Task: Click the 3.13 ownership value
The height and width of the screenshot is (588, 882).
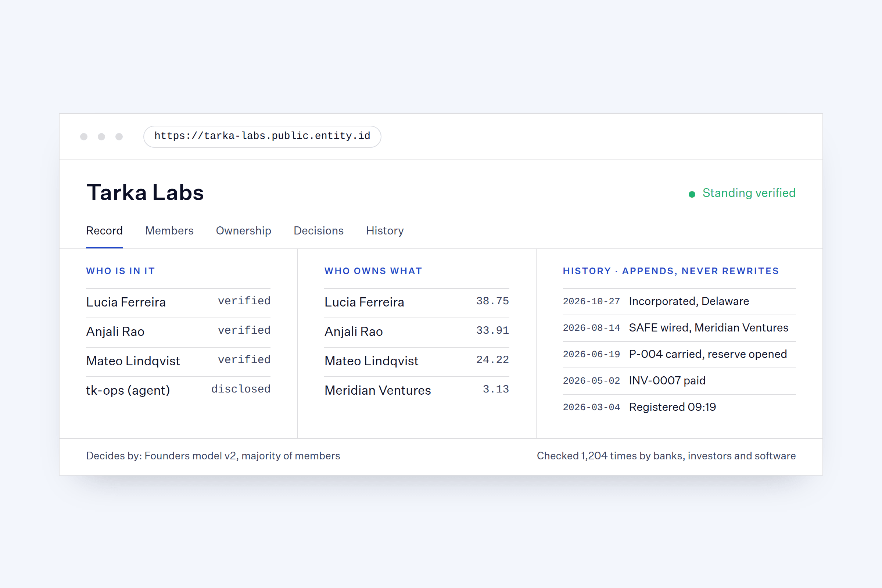Action: point(496,389)
